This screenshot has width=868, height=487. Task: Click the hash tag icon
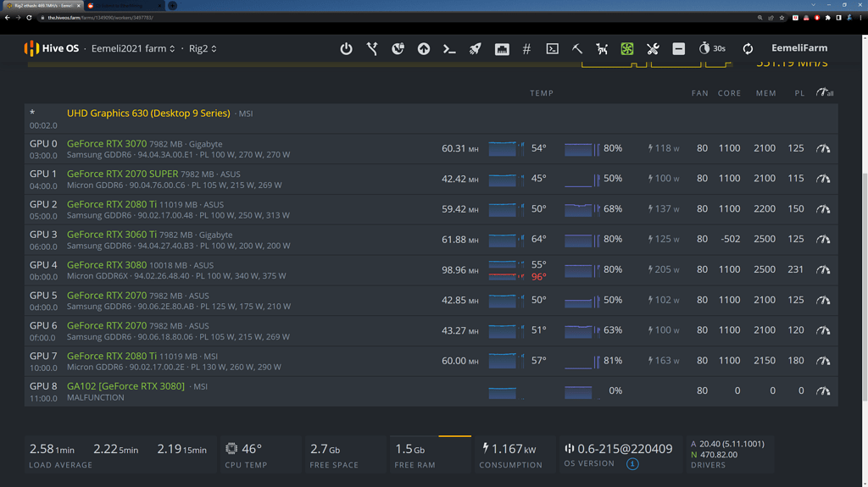tap(526, 49)
